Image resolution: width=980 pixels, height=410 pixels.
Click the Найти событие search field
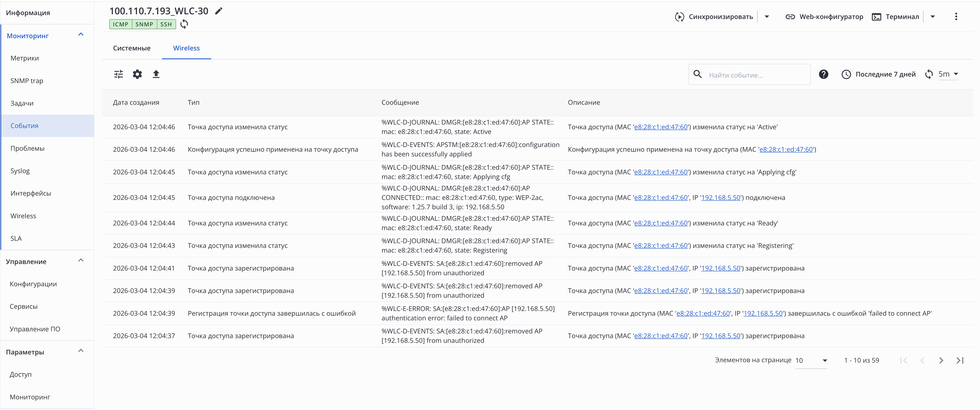(x=755, y=75)
